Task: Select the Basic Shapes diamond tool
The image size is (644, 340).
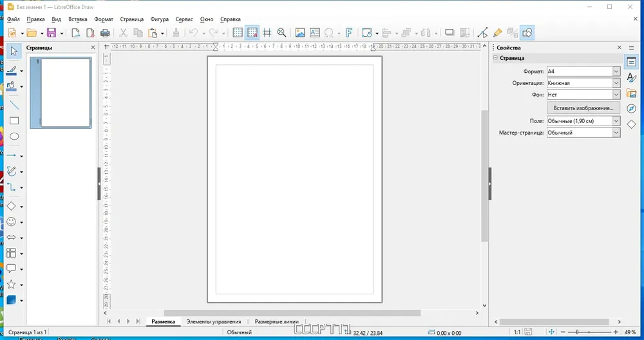Action: [x=12, y=206]
